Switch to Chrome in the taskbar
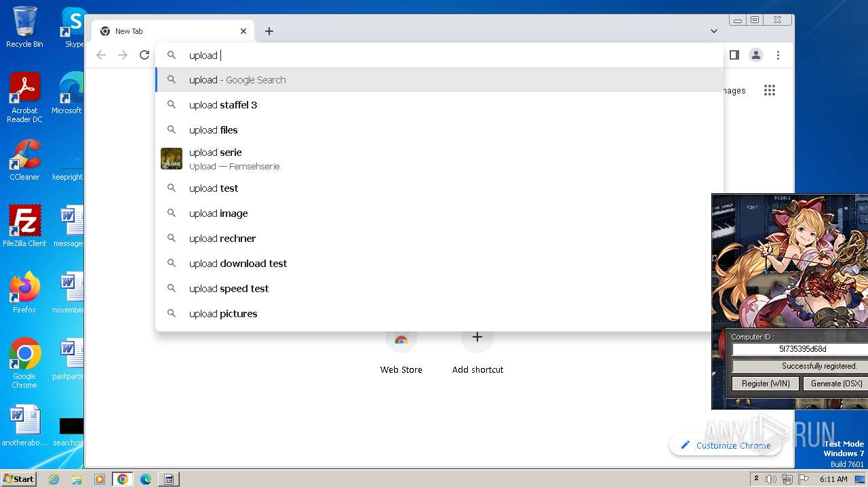The height and width of the screenshot is (488, 868). click(x=123, y=479)
